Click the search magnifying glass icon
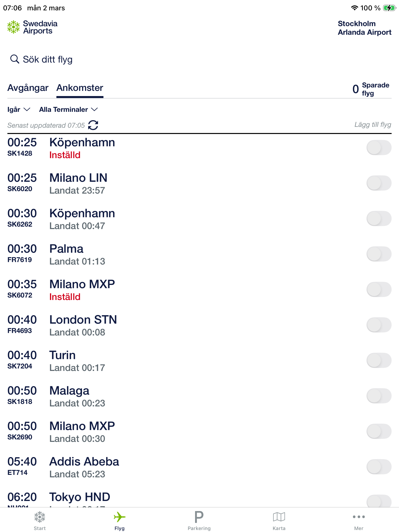The height and width of the screenshot is (532, 399). click(15, 59)
